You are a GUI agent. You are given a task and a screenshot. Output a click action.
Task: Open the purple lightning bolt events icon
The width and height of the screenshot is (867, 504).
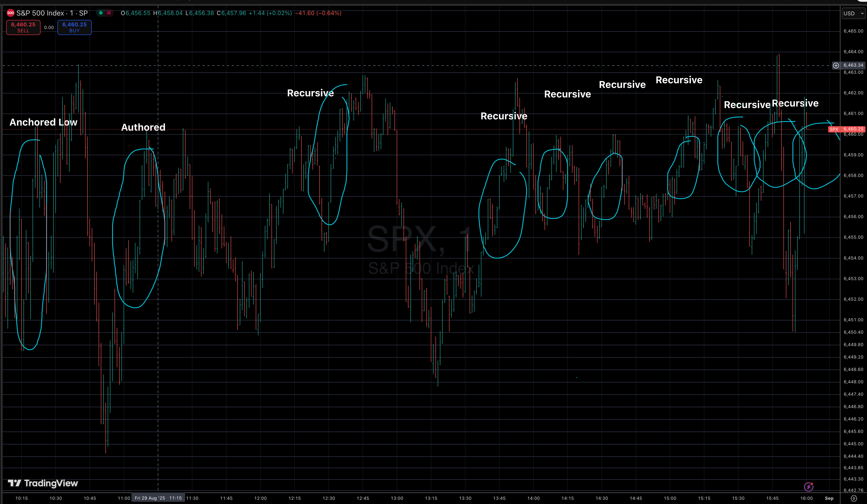[x=808, y=487]
